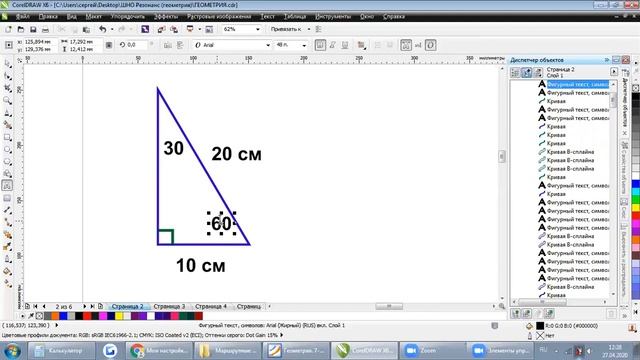Switch to the Страница 4 page tab
Screen dimensions: 640x360
tap(211, 306)
